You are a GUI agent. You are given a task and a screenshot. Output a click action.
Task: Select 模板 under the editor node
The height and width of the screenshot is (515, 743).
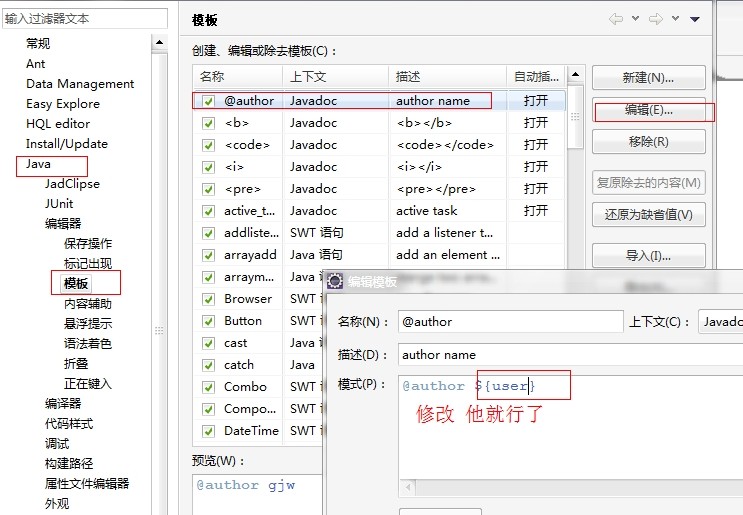pos(77,284)
